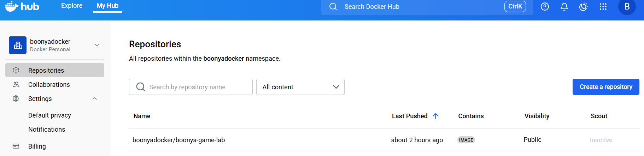Toggle the dark mode theme icon

tap(584, 6)
